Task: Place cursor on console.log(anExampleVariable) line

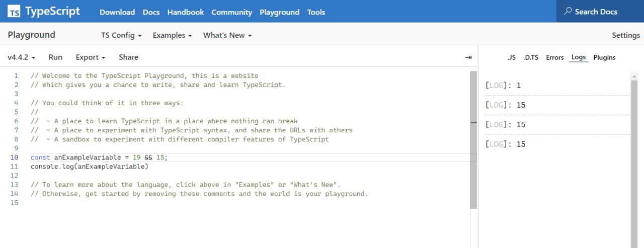Action: [90, 167]
